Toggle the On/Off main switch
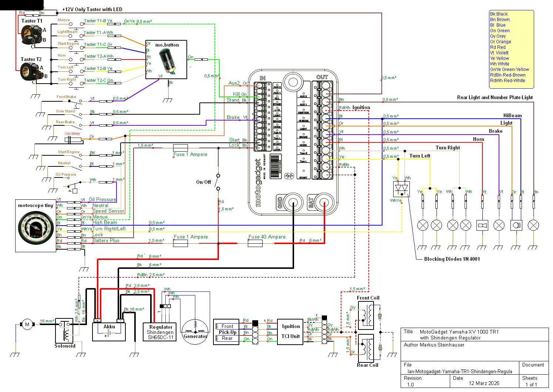The image size is (553, 392). click(x=218, y=182)
